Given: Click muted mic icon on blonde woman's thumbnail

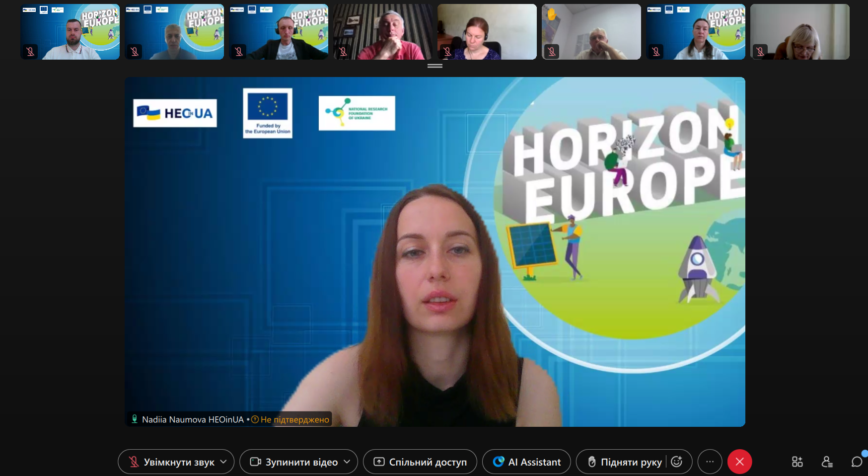Looking at the screenshot, I should (760, 51).
